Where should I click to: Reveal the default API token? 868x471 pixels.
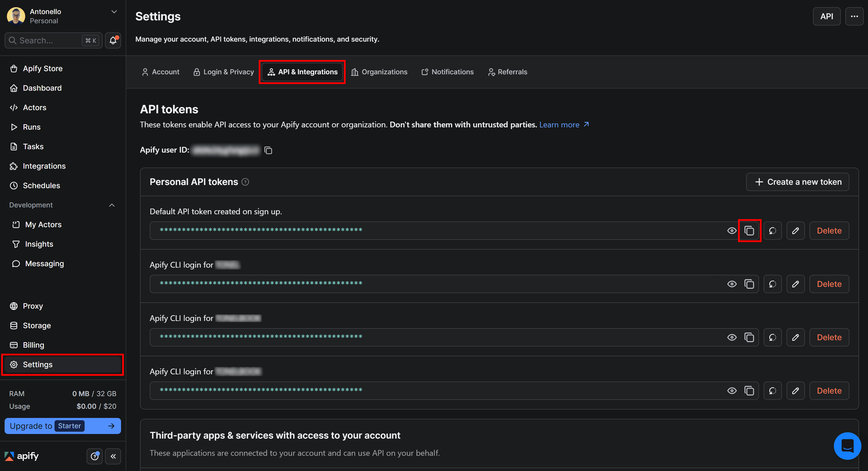[x=732, y=231]
